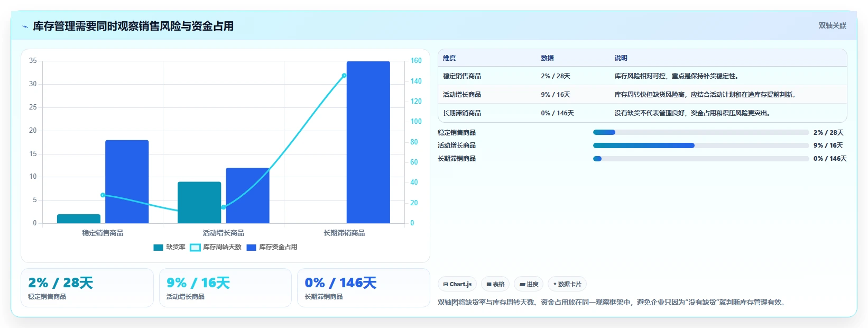868x328 pixels.
Task: Click the 双轴关联 label in header
Action: pos(832,25)
